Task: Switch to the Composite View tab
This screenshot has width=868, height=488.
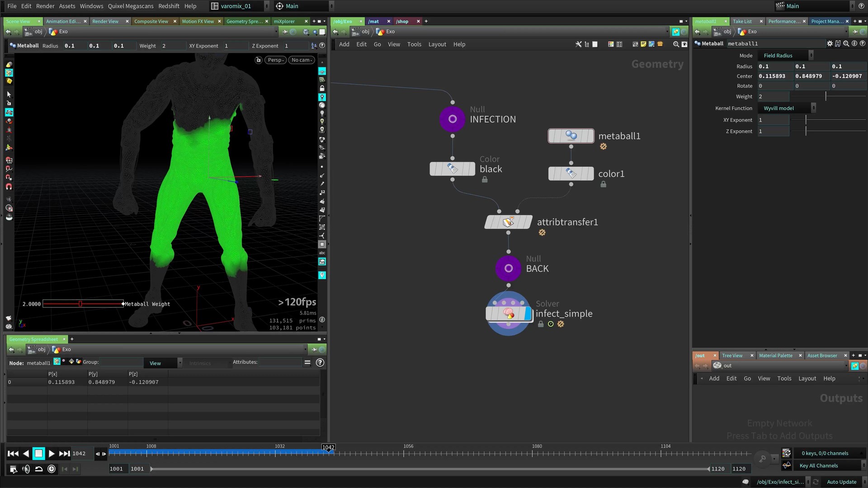Action: (x=151, y=21)
